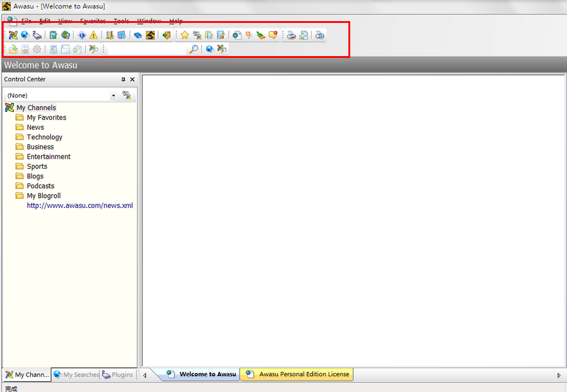Select the Welcome to Awasu tab
Image resolution: width=567 pixels, height=392 pixels.
pyautogui.click(x=201, y=375)
